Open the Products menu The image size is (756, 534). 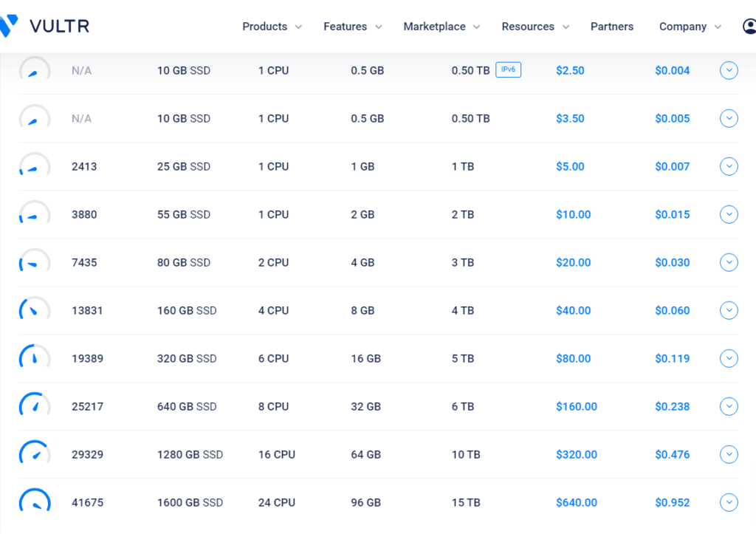tap(272, 27)
